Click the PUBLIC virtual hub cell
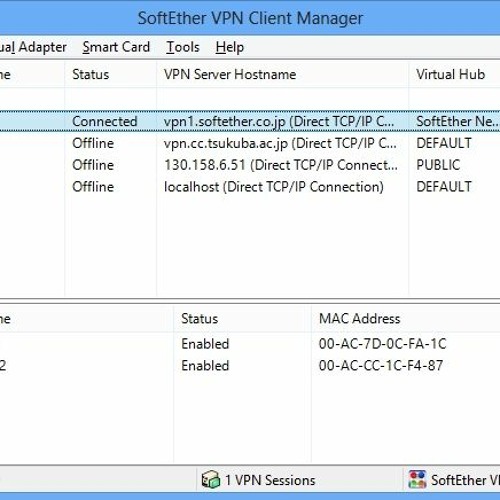The height and width of the screenshot is (500, 500). tap(438, 165)
